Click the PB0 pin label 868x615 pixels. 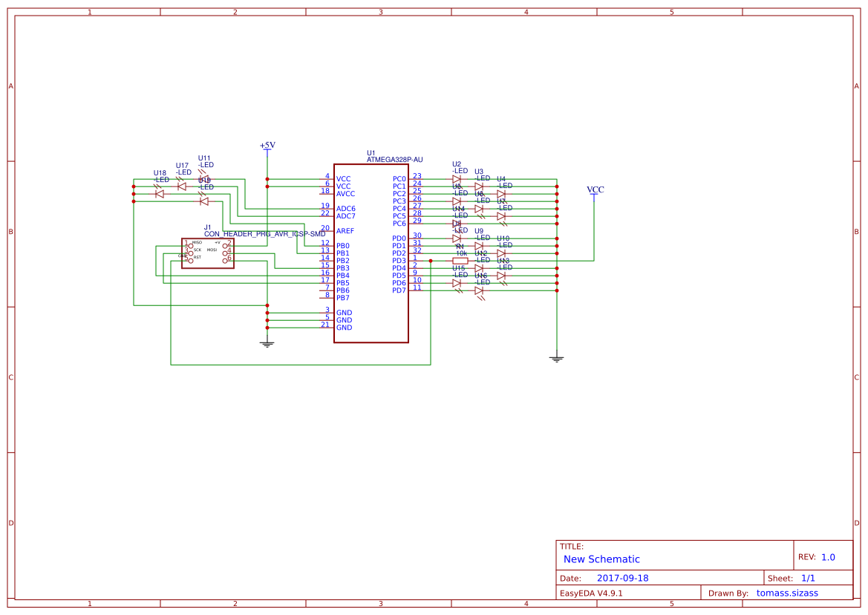click(343, 247)
